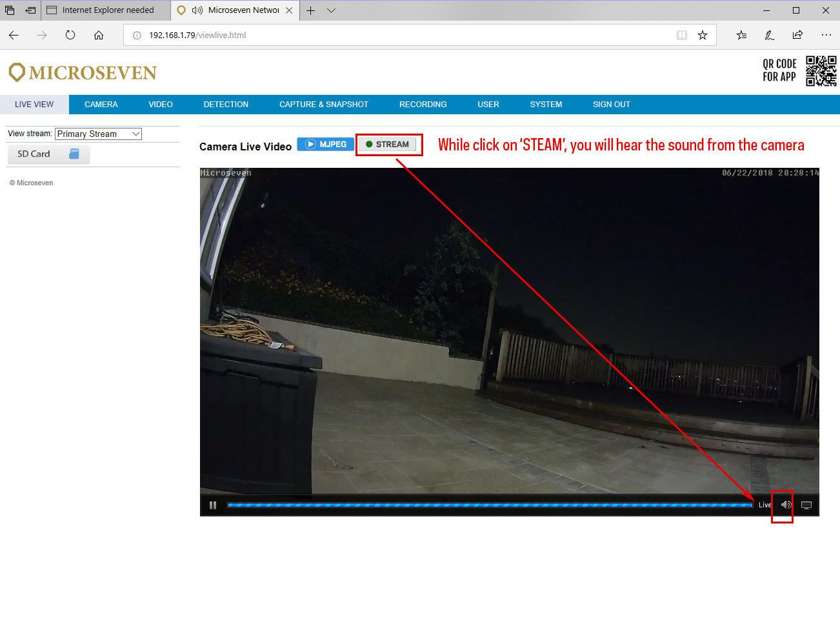
Task: Open the CAMERA menu
Action: [101, 105]
